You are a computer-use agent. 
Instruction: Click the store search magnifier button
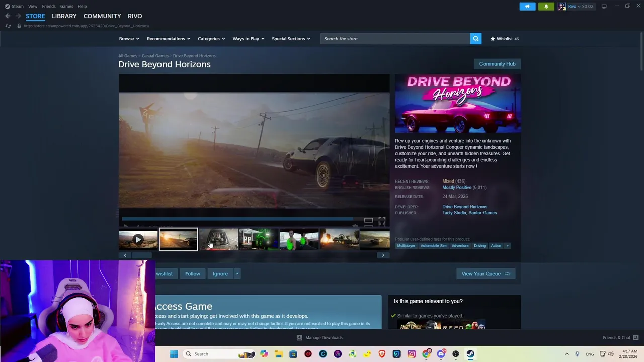475,39
